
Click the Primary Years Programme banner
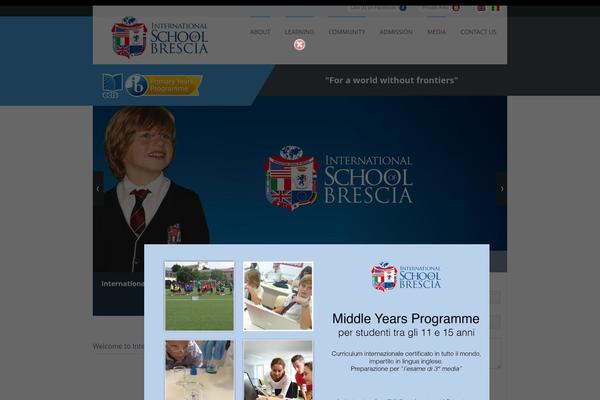(175, 85)
